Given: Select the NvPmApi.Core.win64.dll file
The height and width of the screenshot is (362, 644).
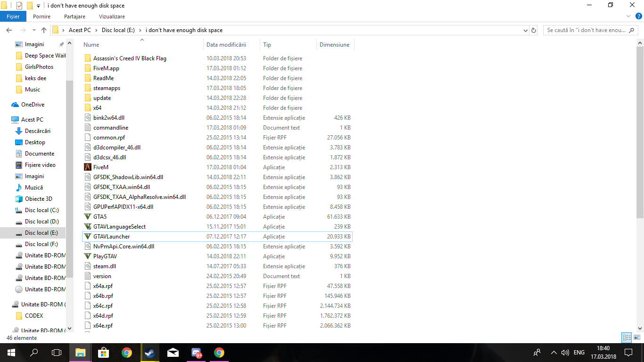Looking at the screenshot, I should tap(124, 247).
